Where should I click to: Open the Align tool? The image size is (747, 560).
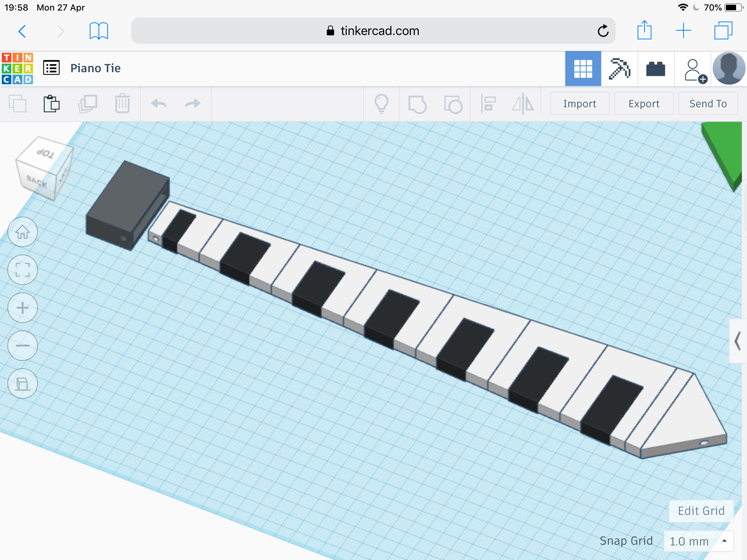(488, 104)
